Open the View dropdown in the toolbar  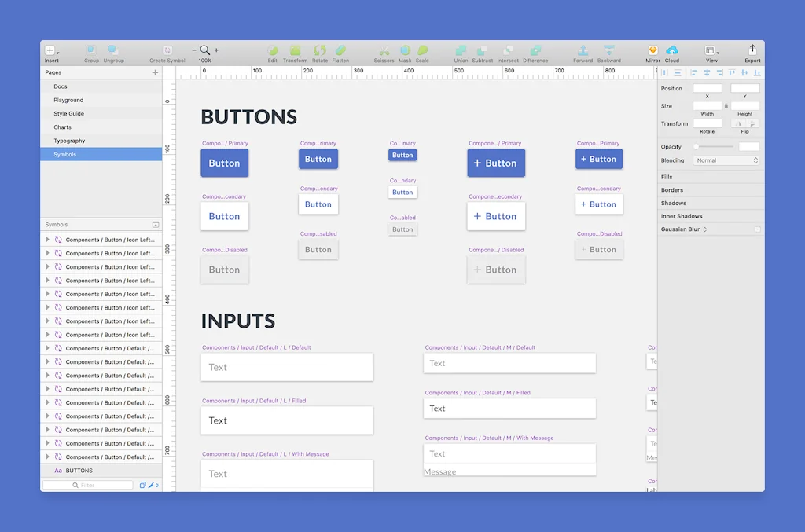tap(711, 49)
